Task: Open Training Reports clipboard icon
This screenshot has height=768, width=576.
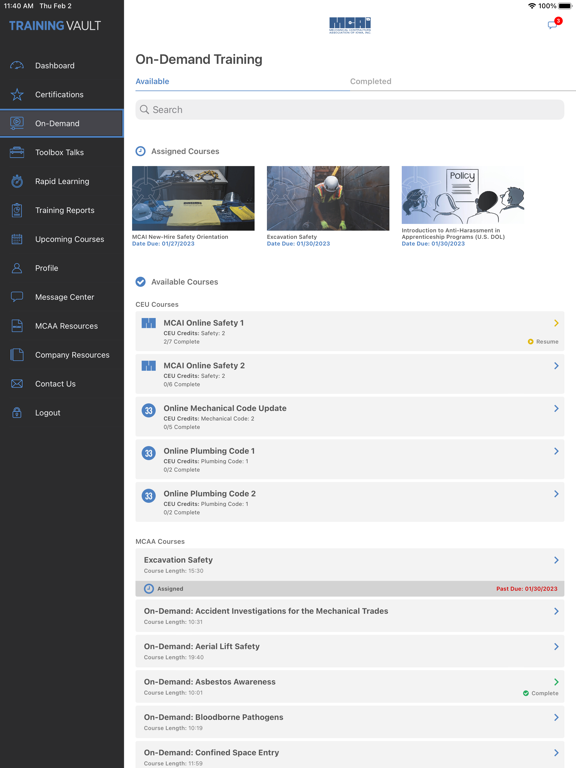Action: (x=17, y=210)
